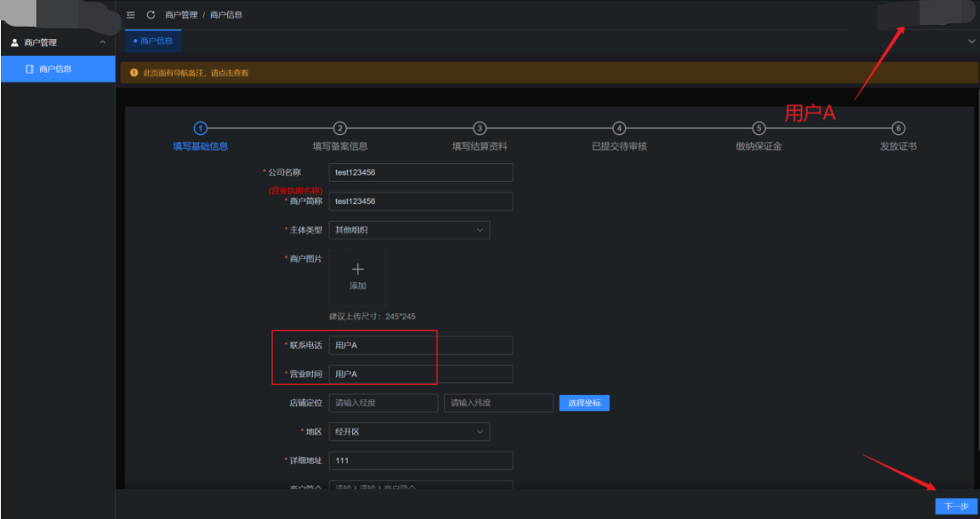The image size is (980, 519).
Task: Click the 营业时间 input field
Action: click(x=421, y=374)
